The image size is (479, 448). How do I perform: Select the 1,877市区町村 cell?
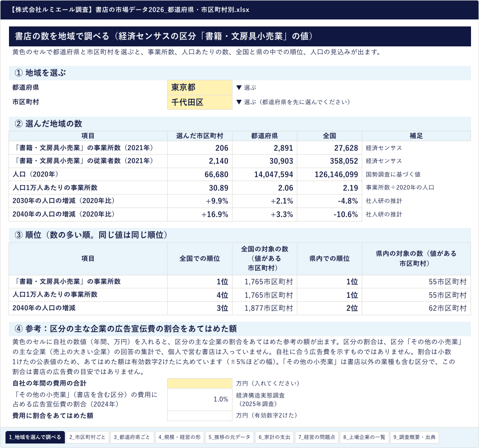click(x=264, y=308)
